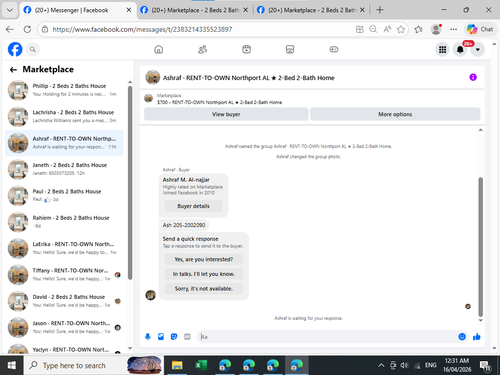This screenshot has height=375, width=500.
Task: Open the emoji picker in message box
Action: click(x=462, y=337)
